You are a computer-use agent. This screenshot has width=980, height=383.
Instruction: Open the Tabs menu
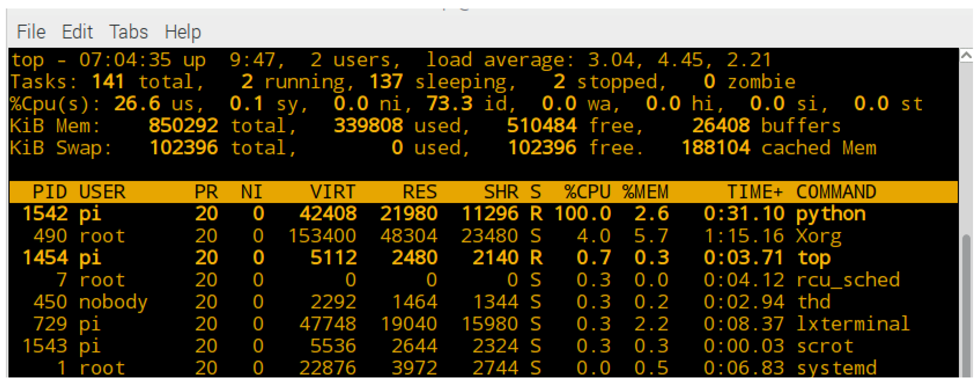tap(128, 32)
